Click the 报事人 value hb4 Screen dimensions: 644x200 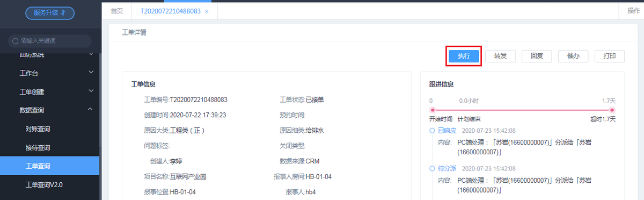(311, 192)
